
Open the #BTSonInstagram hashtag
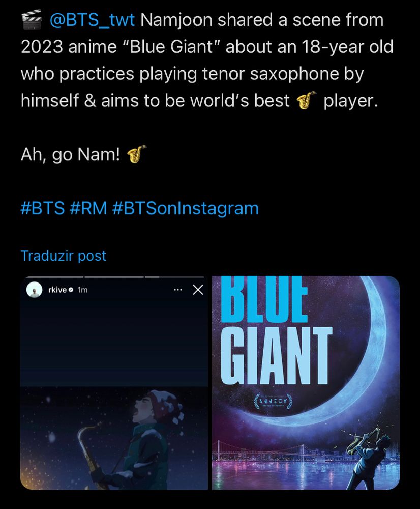coord(186,208)
